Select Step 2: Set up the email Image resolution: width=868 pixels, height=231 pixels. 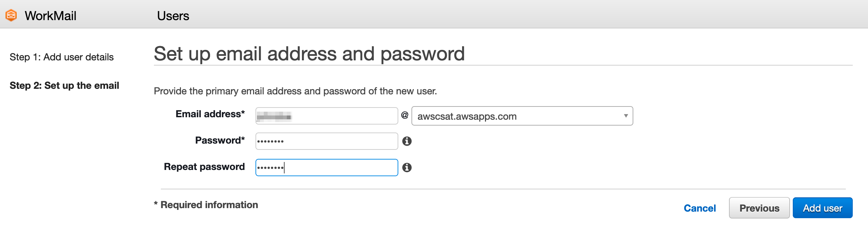(x=64, y=85)
